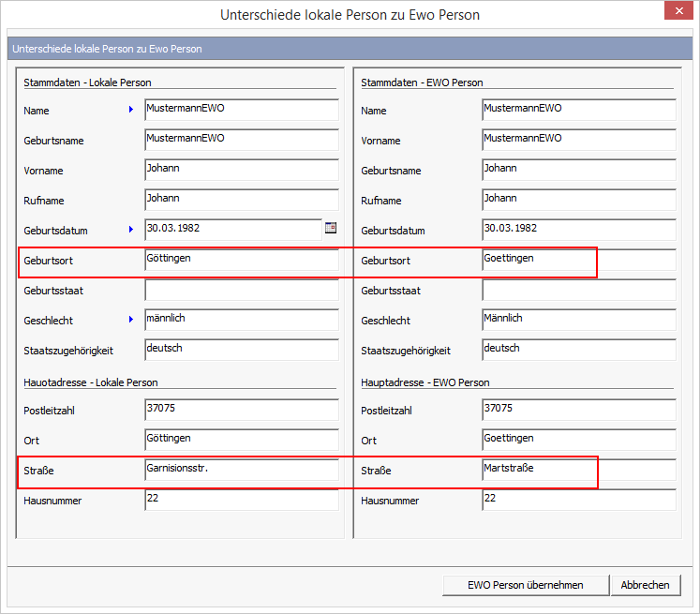Click the blue arrow next to Geschlecht

(x=131, y=320)
